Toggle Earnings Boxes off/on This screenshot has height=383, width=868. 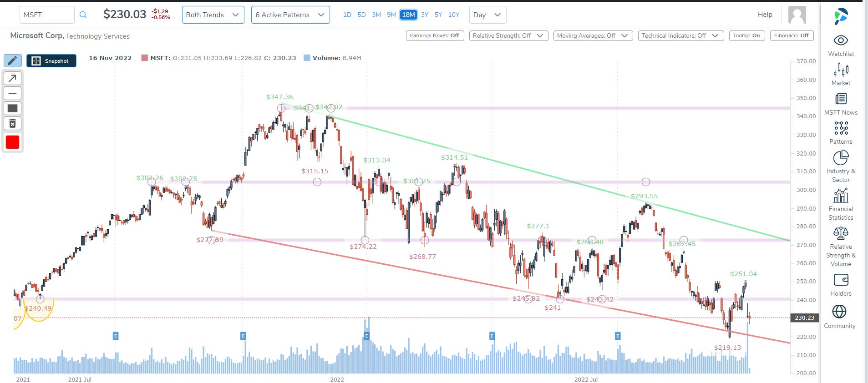[435, 35]
